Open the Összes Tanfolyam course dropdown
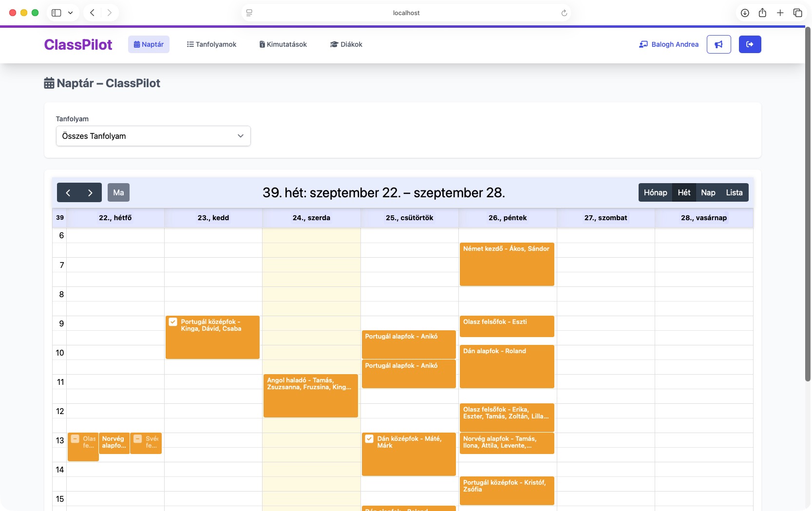This screenshot has width=812, height=511. click(153, 136)
